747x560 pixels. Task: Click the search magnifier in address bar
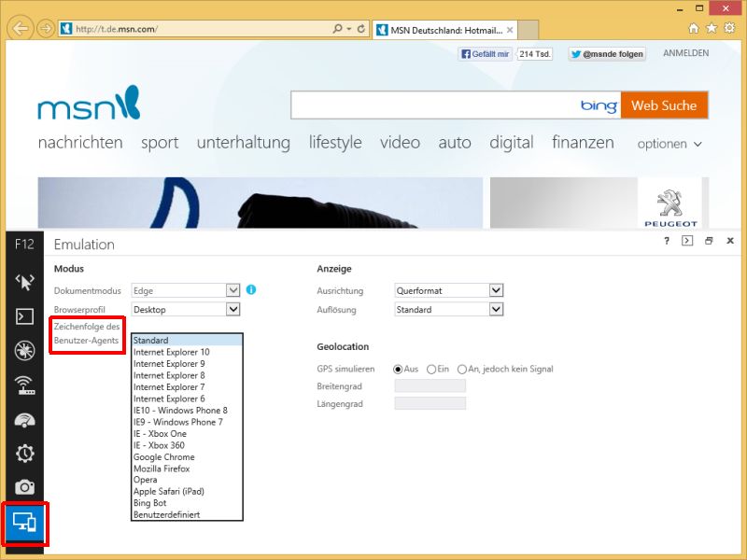pos(337,29)
